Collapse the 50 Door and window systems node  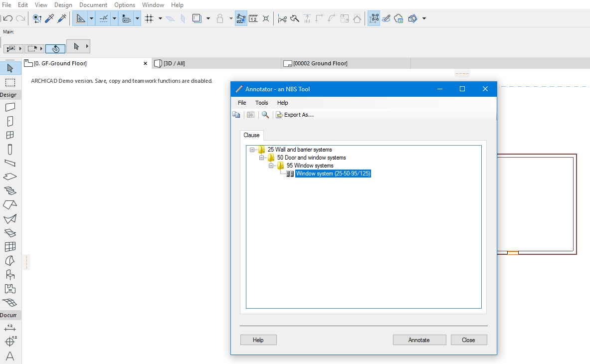pyautogui.click(x=261, y=158)
